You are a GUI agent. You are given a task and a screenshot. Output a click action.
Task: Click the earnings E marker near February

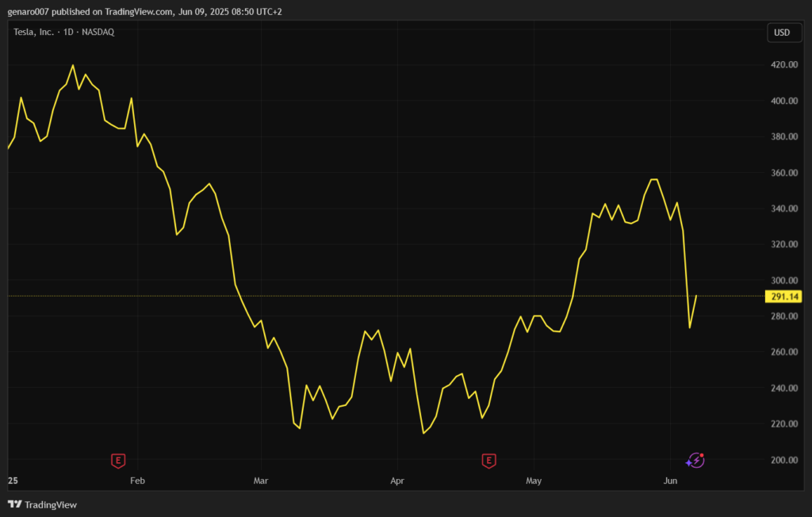(118, 460)
